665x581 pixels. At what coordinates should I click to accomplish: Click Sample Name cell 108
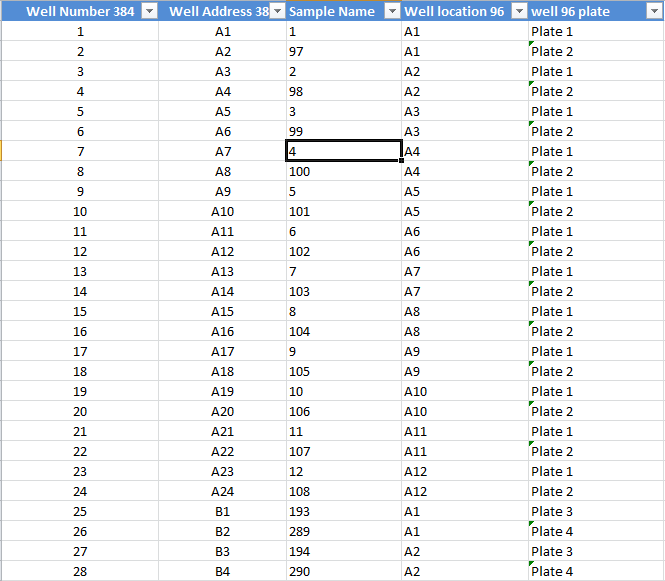[x=344, y=491]
